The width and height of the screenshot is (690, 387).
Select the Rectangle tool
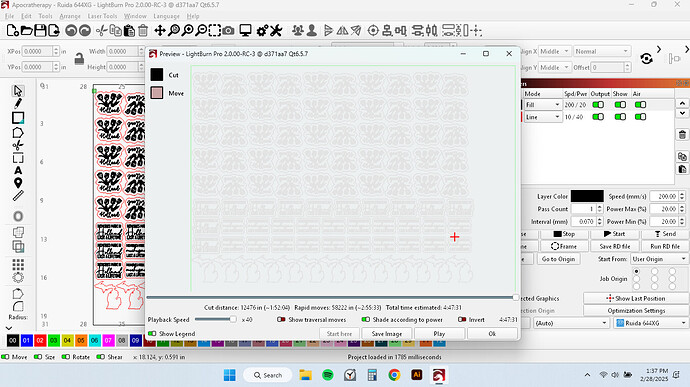18,118
